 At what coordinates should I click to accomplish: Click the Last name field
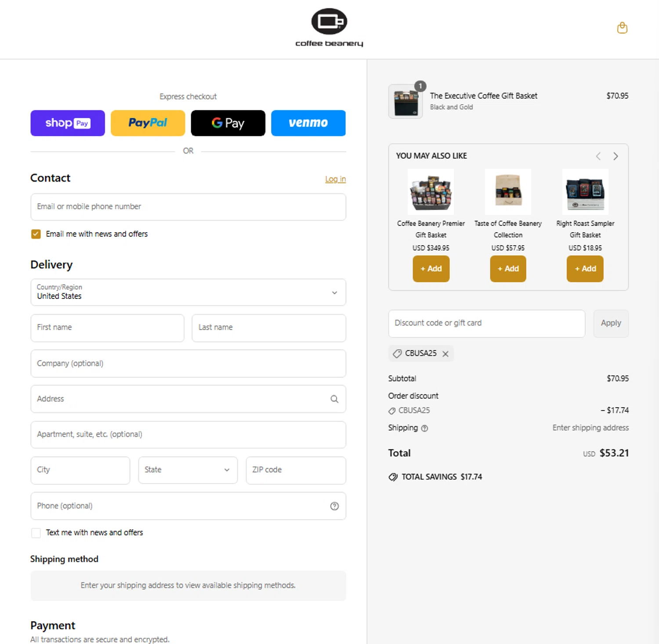[x=269, y=328]
